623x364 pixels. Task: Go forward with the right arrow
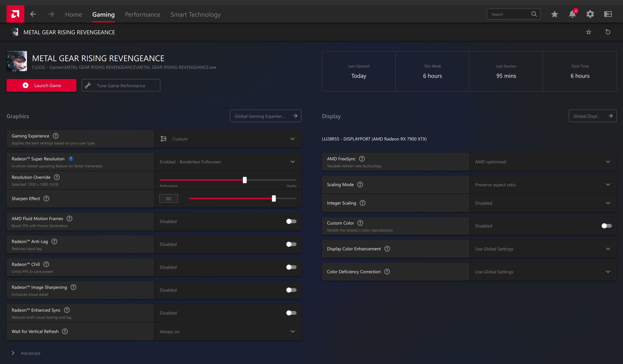[51, 14]
